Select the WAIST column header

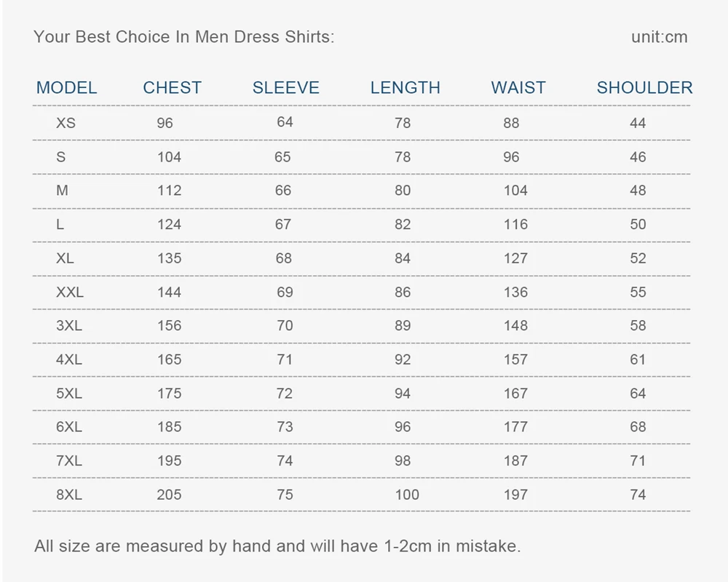[518, 88]
